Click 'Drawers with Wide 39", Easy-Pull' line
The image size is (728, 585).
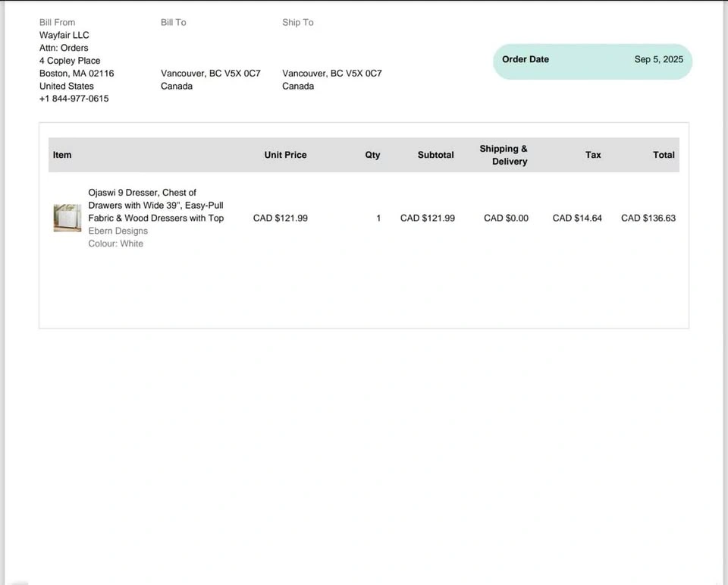tap(156, 206)
